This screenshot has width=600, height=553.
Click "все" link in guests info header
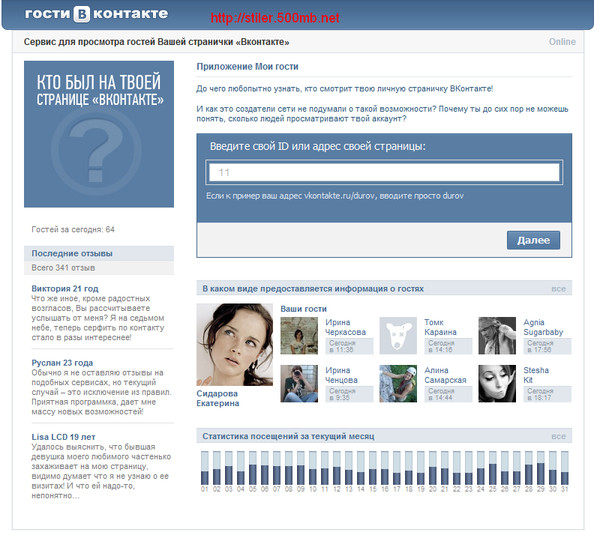[x=558, y=289]
